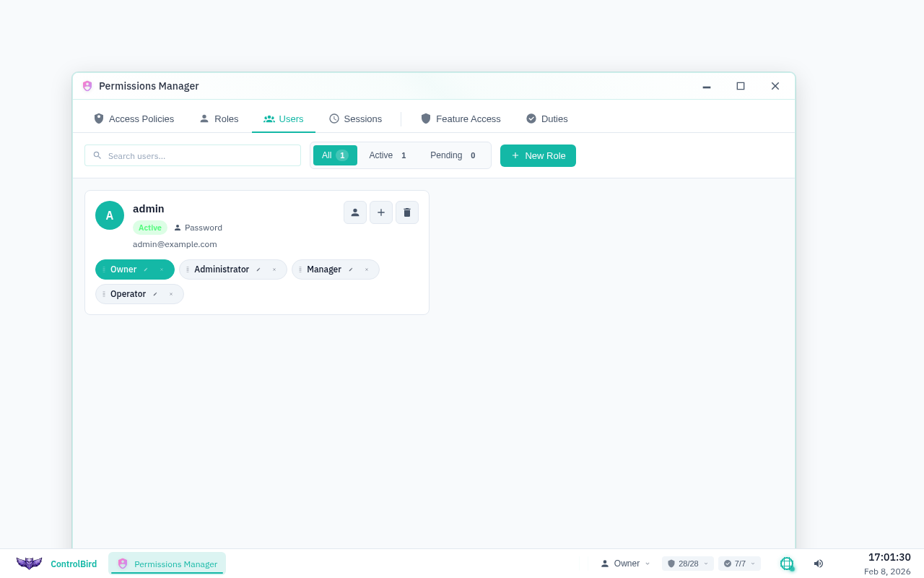Click the Permissions Manager taskbar button

point(167,564)
